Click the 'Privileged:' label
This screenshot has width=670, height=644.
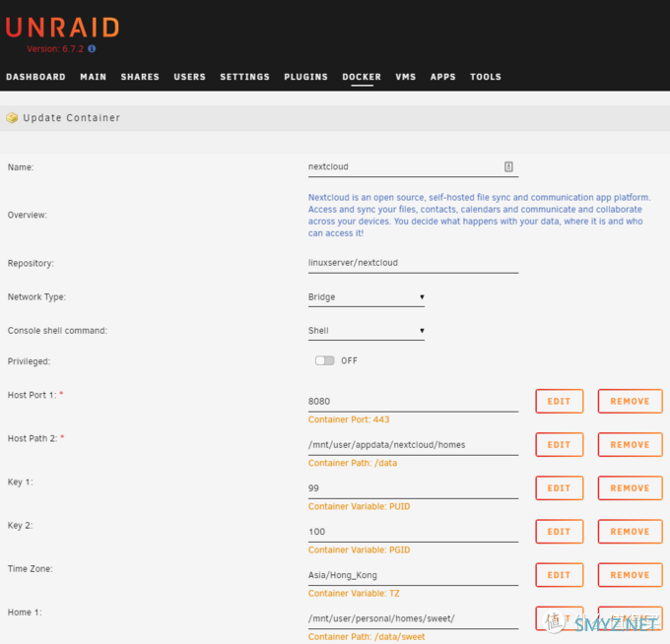[x=29, y=361]
